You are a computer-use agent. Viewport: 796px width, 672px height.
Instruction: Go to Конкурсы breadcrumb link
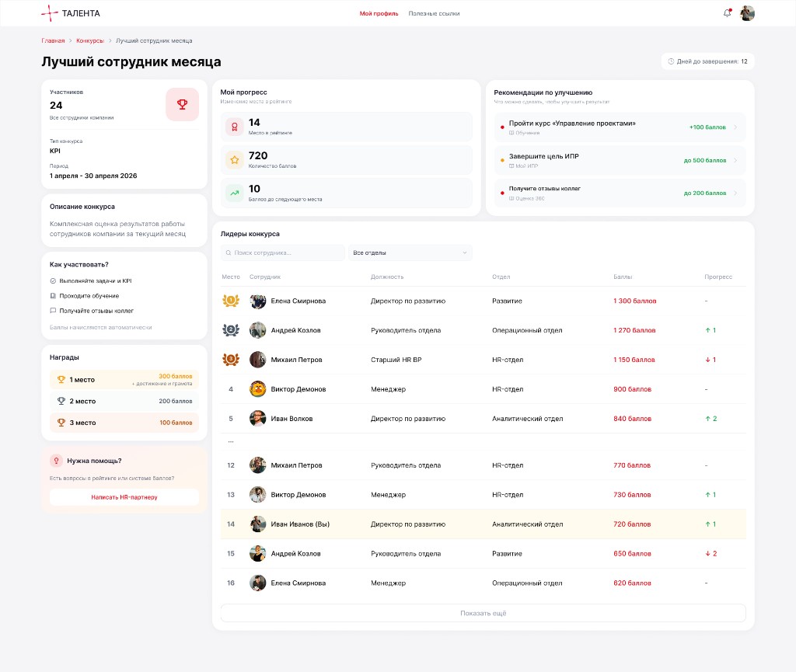click(x=90, y=40)
